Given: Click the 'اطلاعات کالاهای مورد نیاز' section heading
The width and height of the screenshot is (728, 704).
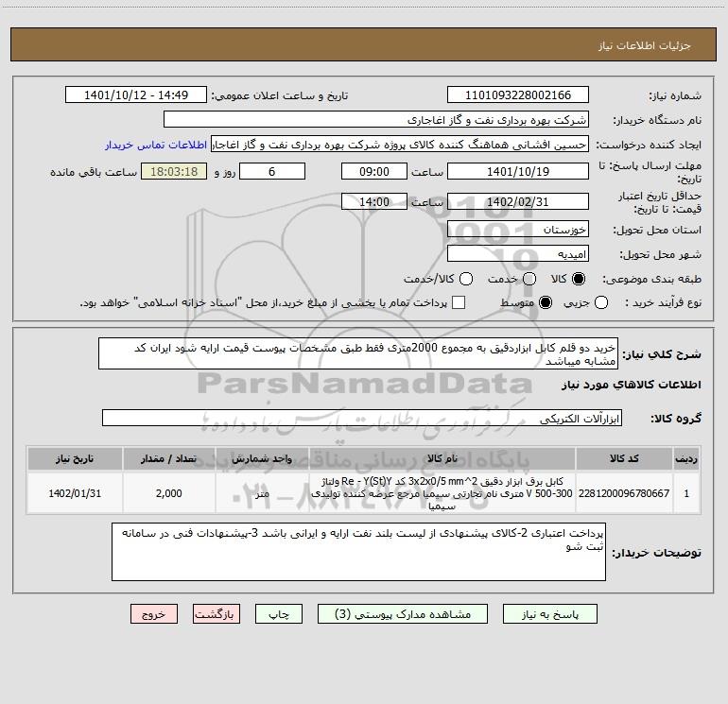Looking at the screenshot, I should [x=631, y=385].
